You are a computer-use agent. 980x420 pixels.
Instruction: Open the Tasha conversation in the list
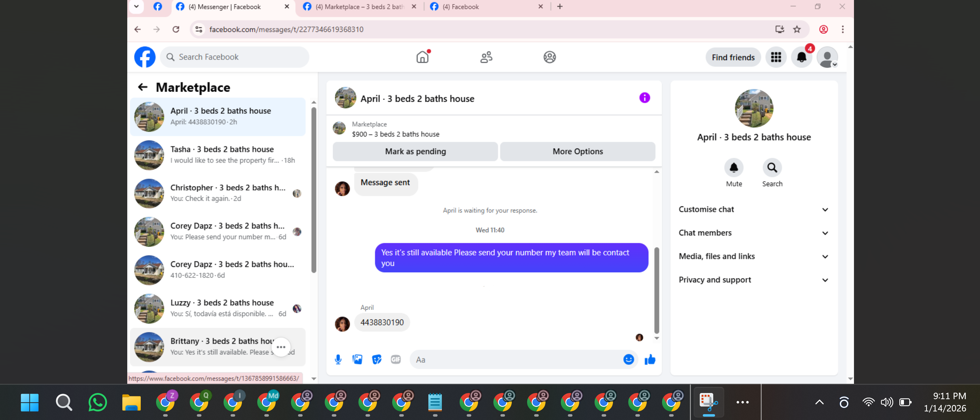tap(218, 155)
